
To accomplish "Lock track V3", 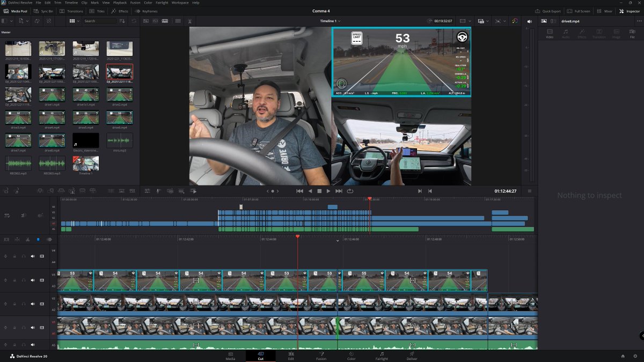I will [14, 280].
